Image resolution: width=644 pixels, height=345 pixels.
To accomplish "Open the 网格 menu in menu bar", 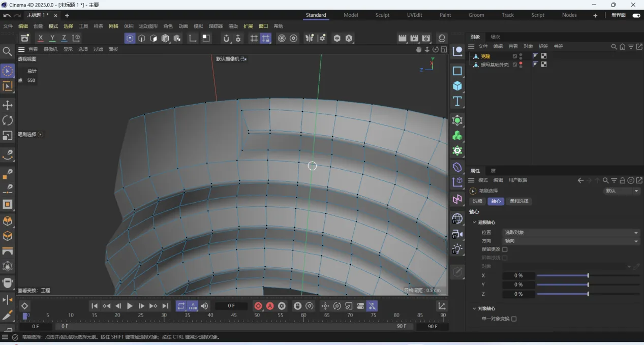I will [x=113, y=26].
